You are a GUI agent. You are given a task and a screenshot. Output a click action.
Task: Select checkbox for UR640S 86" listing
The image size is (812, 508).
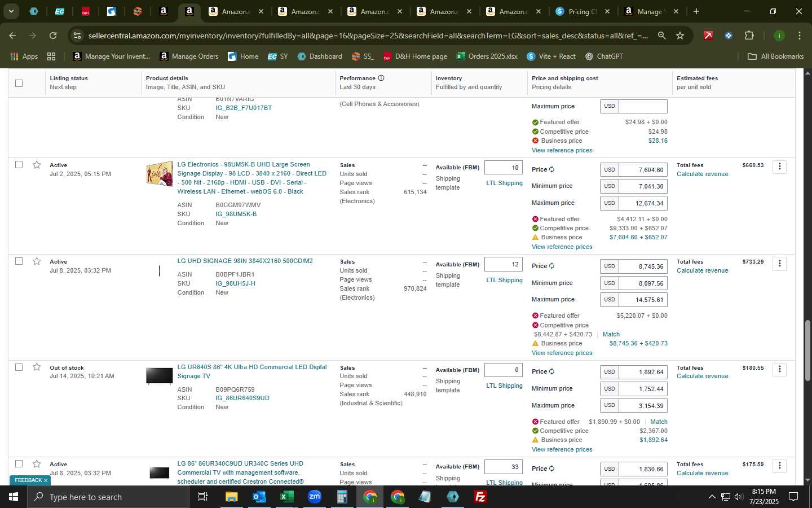[x=19, y=367]
